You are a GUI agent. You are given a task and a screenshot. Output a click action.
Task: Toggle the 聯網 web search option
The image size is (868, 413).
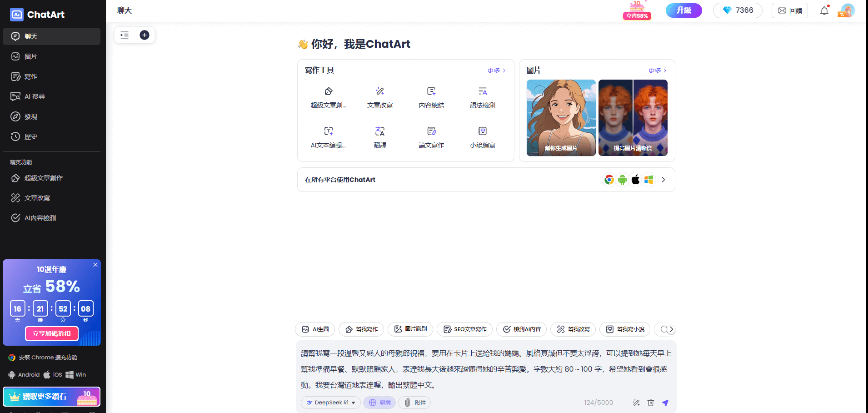[x=379, y=403]
